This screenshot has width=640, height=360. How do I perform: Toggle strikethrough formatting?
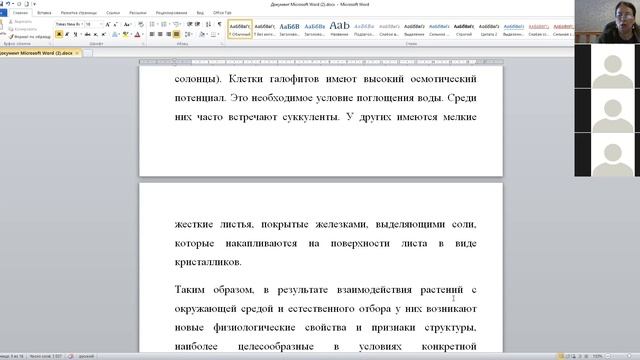coord(87,34)
